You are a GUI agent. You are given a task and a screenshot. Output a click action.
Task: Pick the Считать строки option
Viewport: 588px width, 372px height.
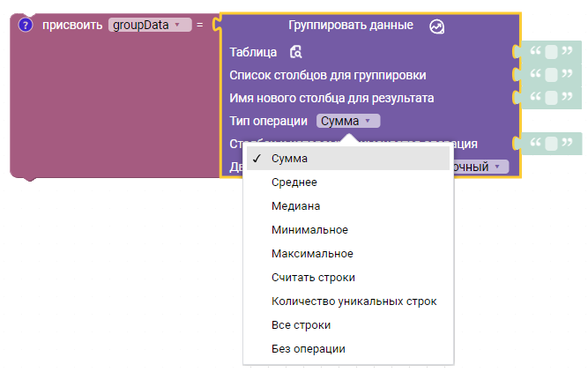[348, 278]
